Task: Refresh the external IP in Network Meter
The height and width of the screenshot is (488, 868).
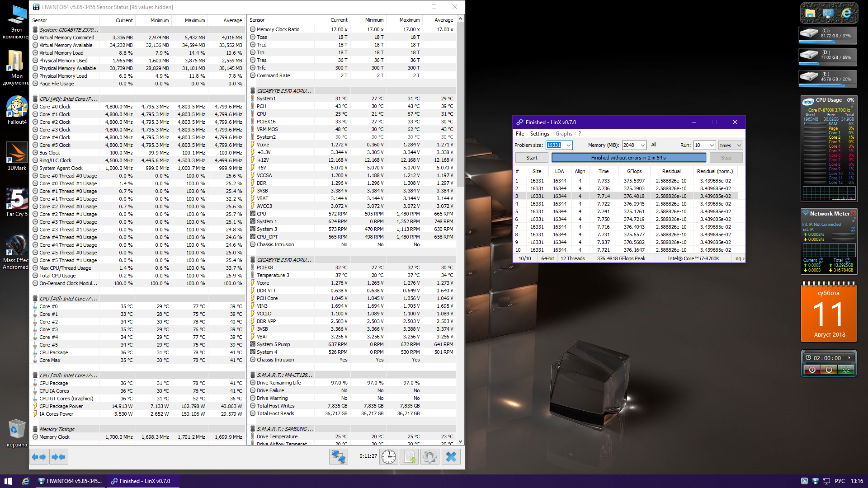Action: point(853,230)
